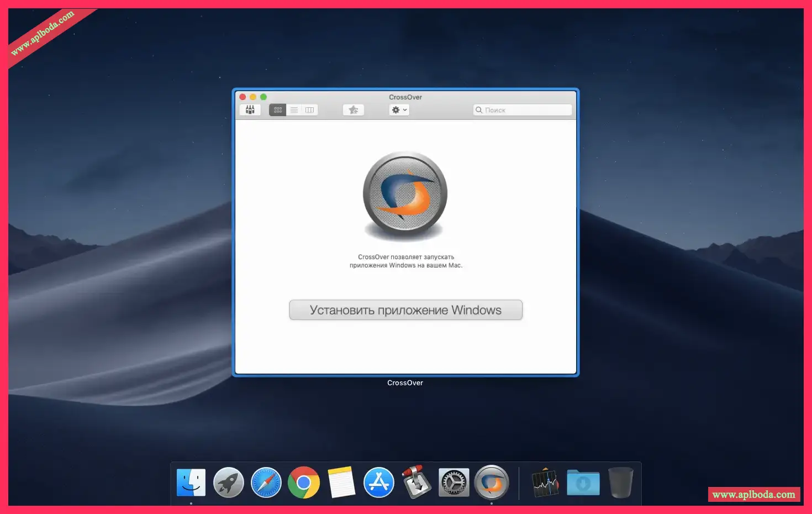This screenshot has width=812, height=514.
Task: Open System Preferences from the dock
Action: click(454, 482)
